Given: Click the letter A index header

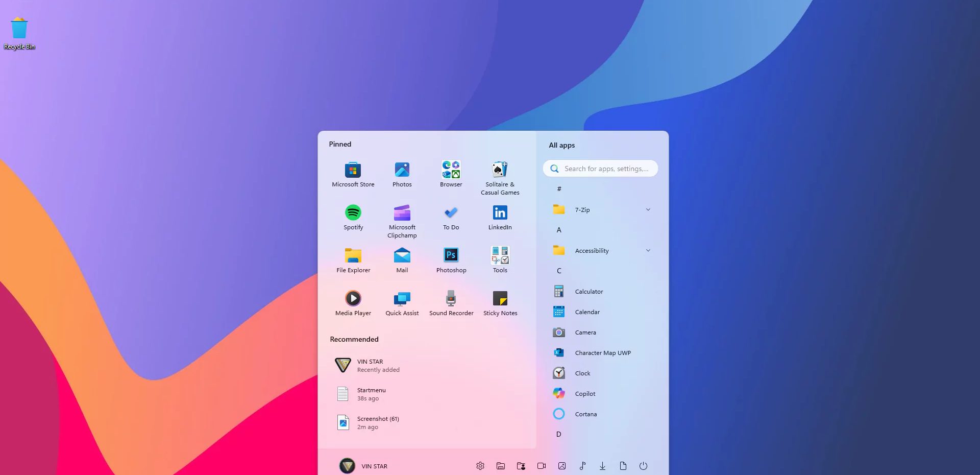Looking at the screenshot, I should click(x=559, y=230).
